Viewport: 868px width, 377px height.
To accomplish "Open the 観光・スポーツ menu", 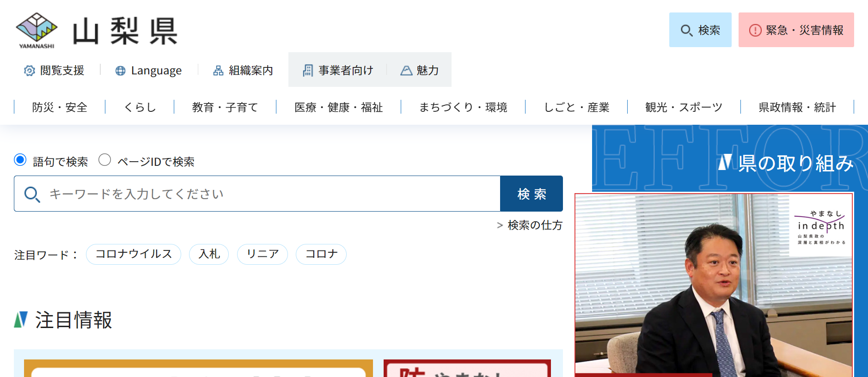I will point(684,107).
